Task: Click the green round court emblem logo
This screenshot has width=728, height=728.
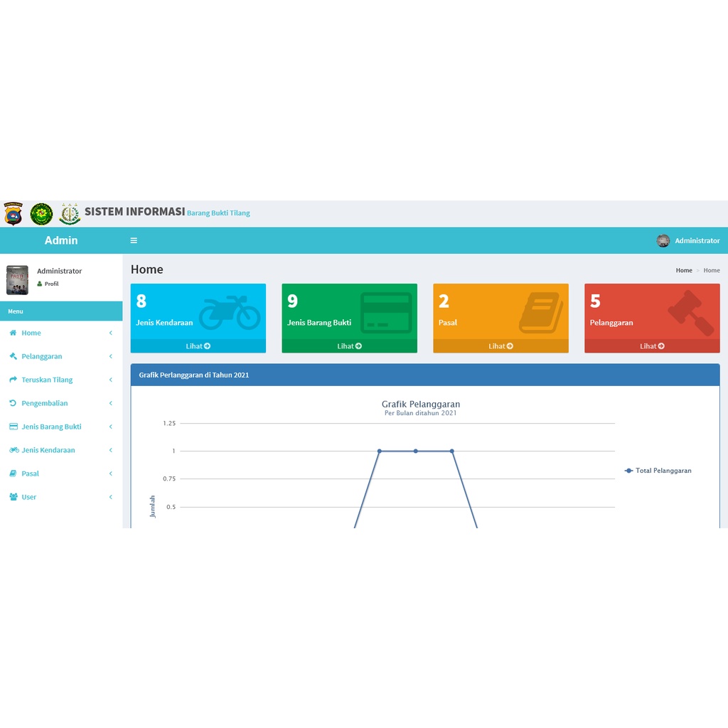Action: (x=41, y=214)
